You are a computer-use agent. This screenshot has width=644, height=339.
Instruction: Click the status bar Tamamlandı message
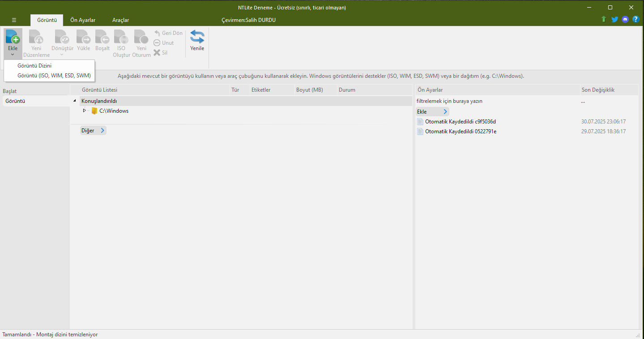coord(50,335)
